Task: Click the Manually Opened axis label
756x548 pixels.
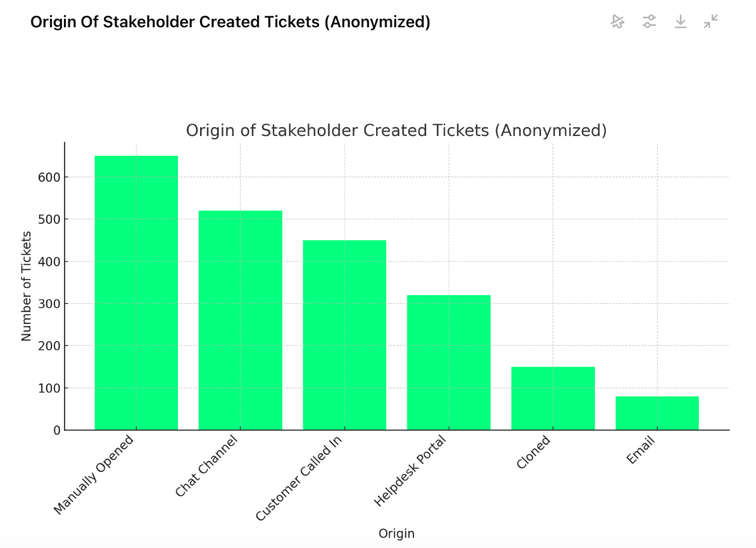Action: (95, 474)
